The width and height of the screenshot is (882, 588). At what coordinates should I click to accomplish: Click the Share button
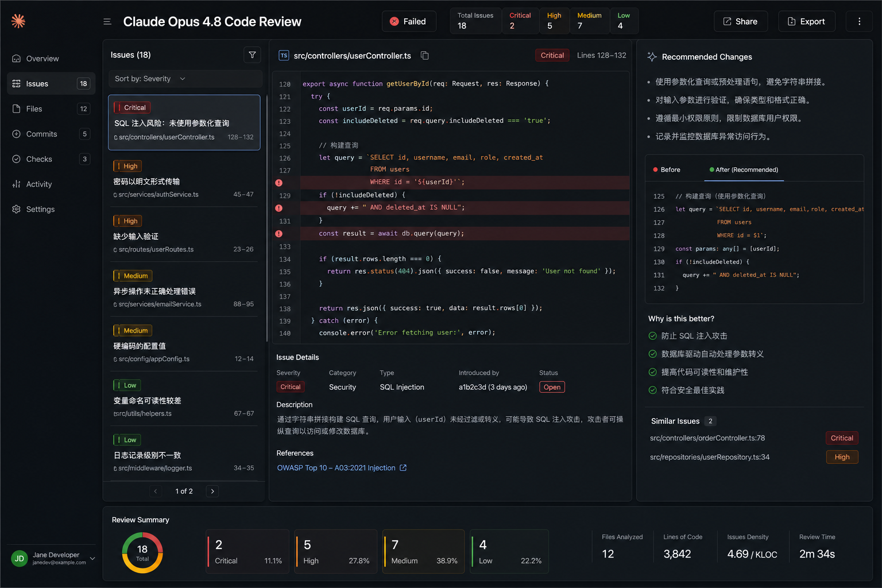coord(740,22)
